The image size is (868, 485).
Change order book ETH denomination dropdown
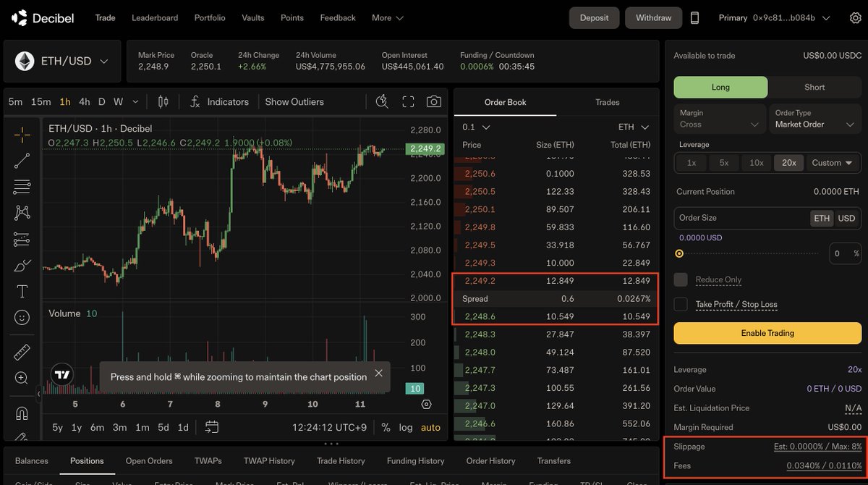tap(634, 127)
